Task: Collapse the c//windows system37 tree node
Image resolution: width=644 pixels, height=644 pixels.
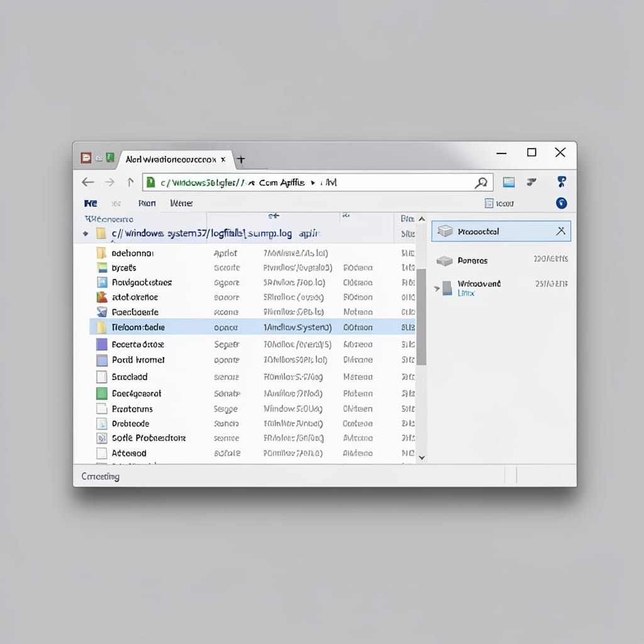Action: (x=86, y=234)
